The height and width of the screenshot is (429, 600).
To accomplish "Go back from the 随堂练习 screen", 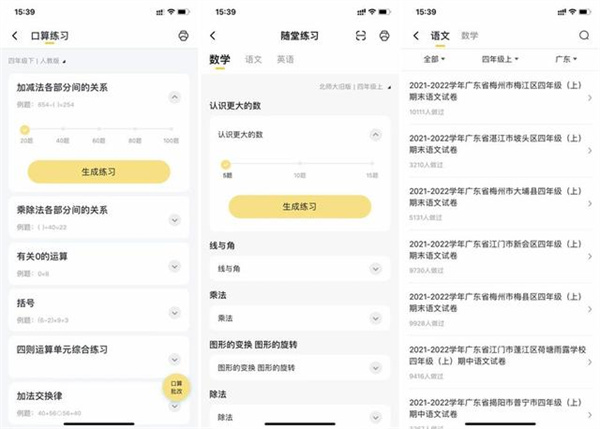I will (213, 36).
